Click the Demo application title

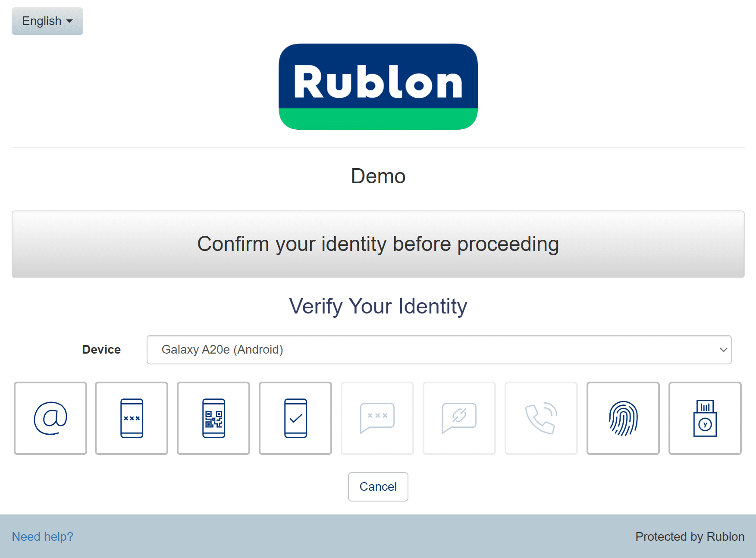coord(378,176)
